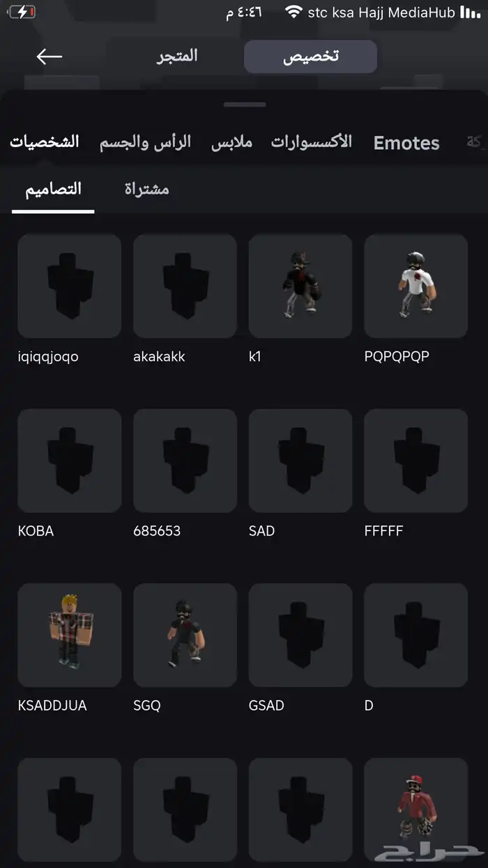488x868 pixels.
Task: Open the iqiqqjoqo outfit slot
Action: point(69,287)
